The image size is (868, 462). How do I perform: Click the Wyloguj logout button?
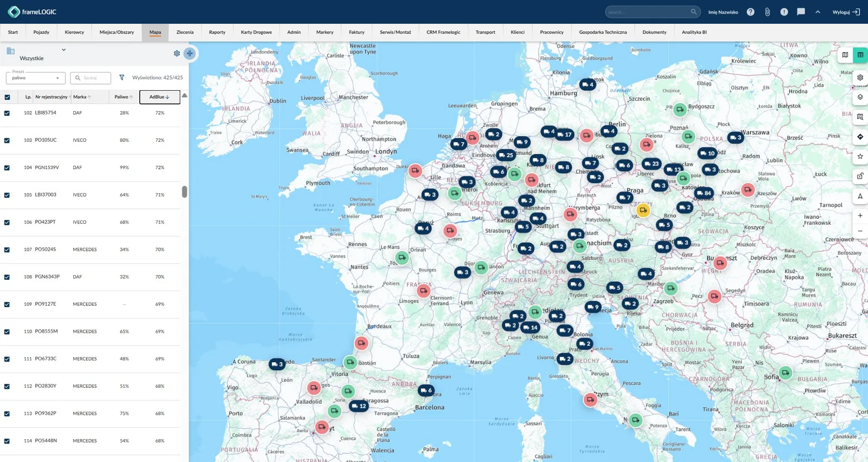pyautogui.click(x=846, y=12)
